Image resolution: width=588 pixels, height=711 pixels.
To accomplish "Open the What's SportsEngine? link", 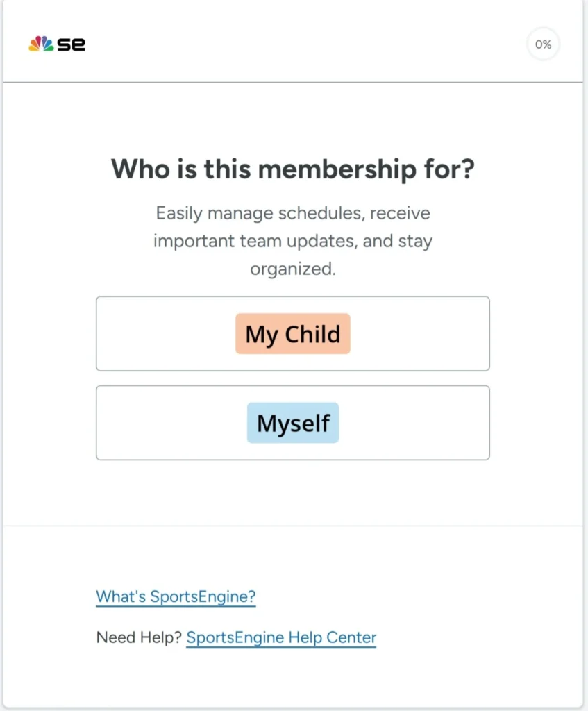I will 176,596.
